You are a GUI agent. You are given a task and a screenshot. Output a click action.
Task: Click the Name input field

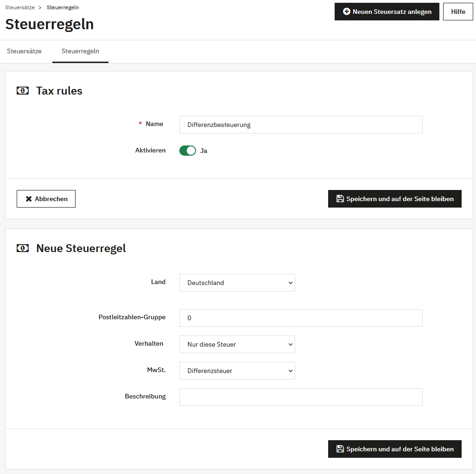click(301, 125)
